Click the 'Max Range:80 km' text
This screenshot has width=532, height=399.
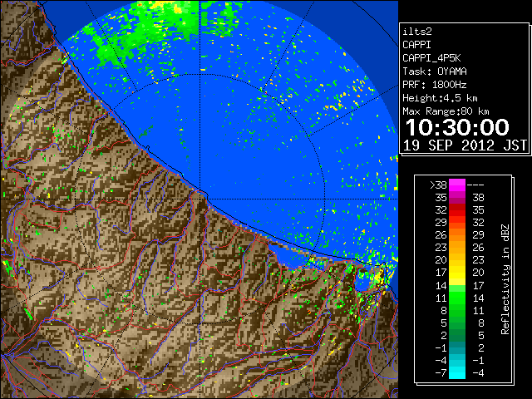pos(446,111)
